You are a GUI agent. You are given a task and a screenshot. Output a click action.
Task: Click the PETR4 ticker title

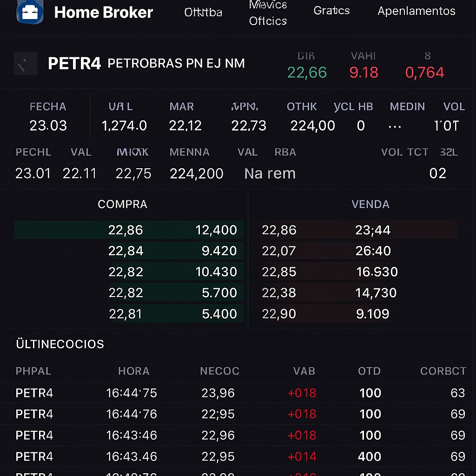74,64
